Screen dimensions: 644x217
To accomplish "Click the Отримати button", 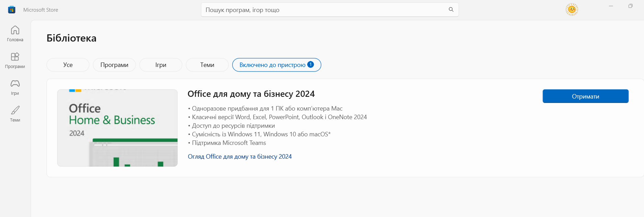I will [586, 96].
